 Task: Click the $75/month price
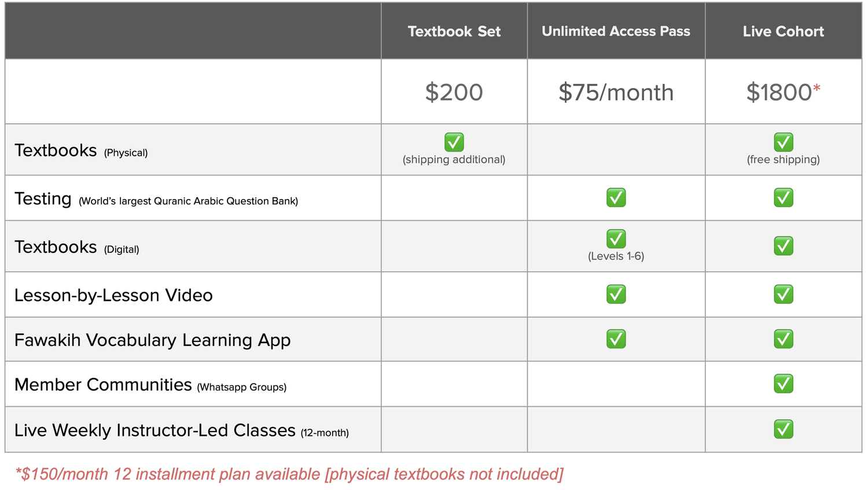616,93
